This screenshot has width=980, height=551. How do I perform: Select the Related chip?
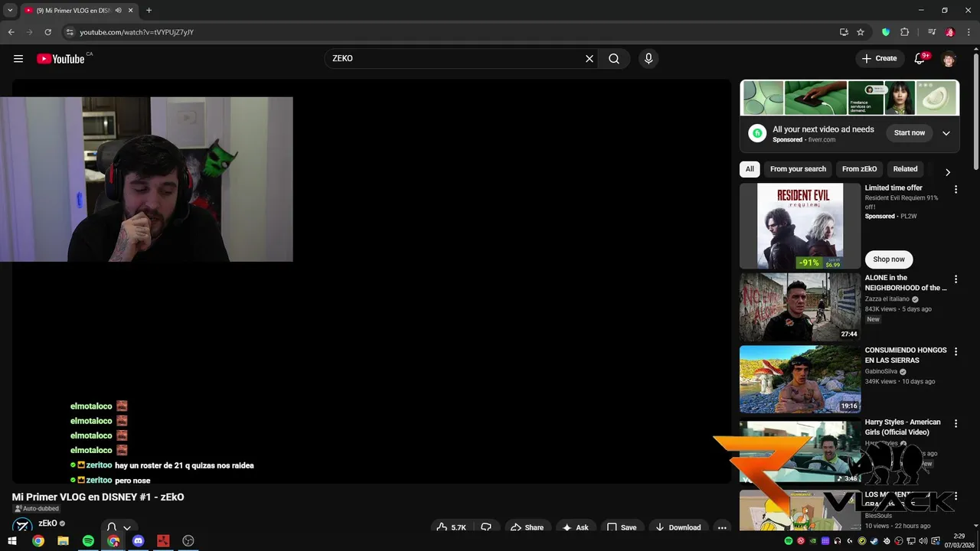pos(905,169)
